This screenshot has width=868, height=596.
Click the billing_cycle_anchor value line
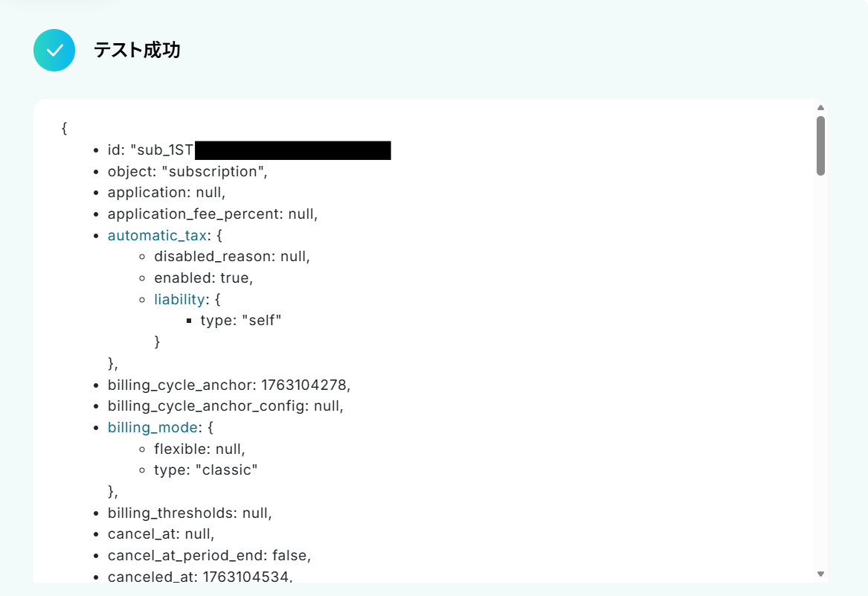[x=228, y=385]
